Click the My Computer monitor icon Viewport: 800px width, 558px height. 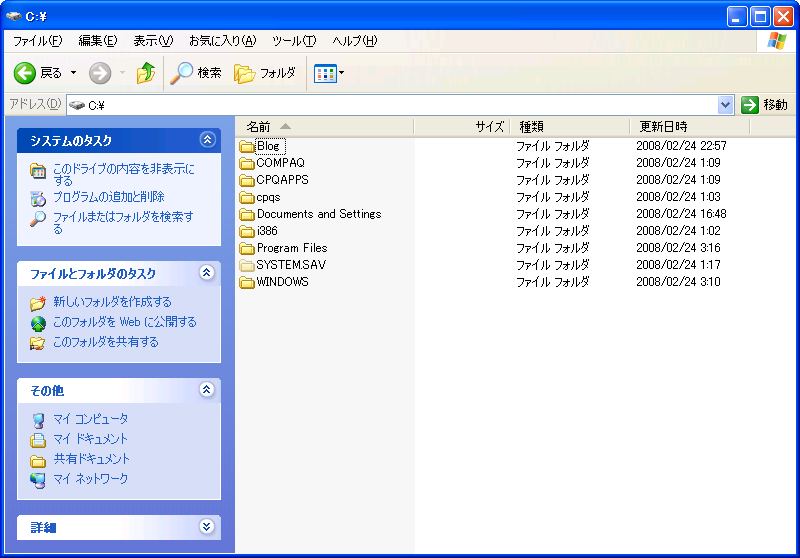tap(38, 420)
